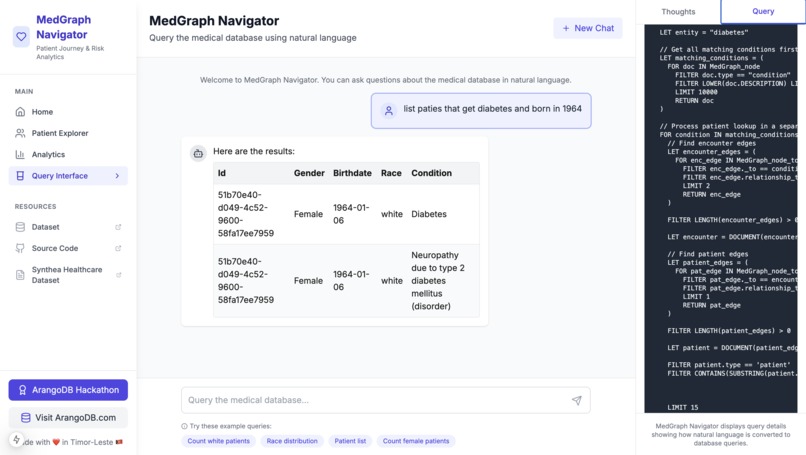The width and height of the screenshot is (806, 455).
Task: Open the Source Code resource link
Action: [x=68, y=248]
